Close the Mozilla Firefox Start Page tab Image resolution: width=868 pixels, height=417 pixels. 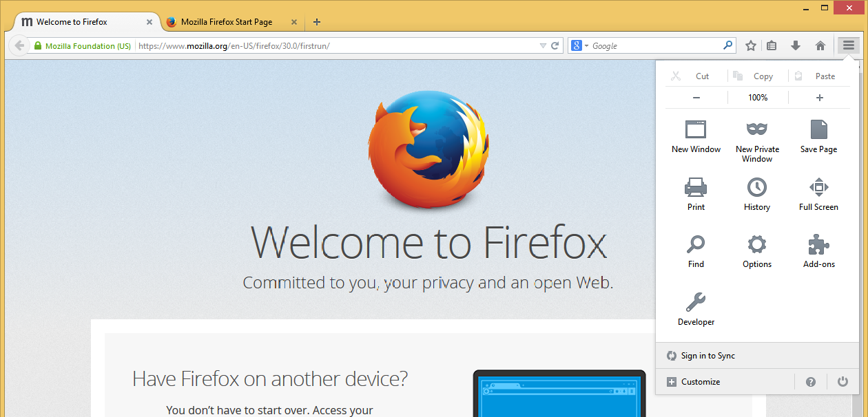[x=294, y=22]
